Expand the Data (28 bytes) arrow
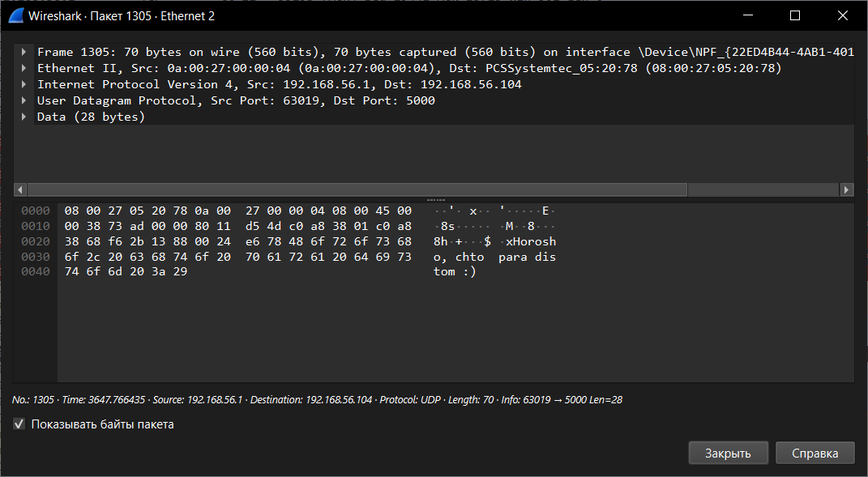868x477 pixels. point(24,117)
